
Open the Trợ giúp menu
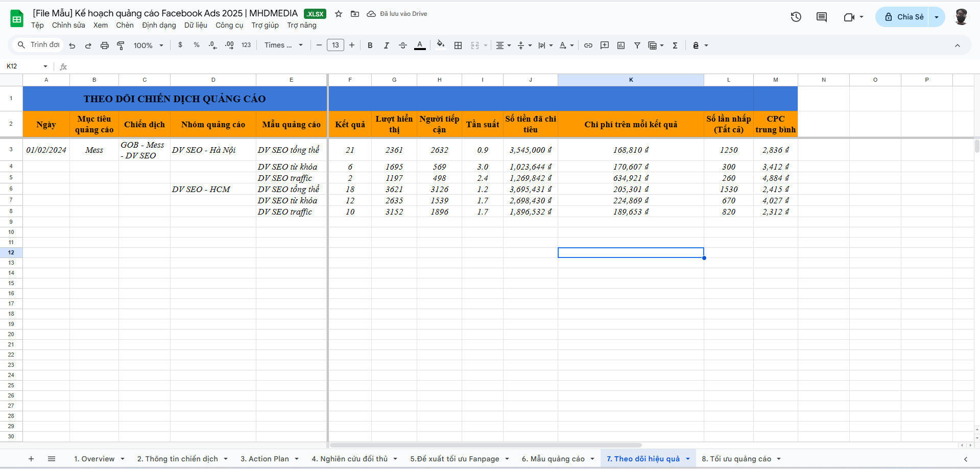[x=265, y=25]
